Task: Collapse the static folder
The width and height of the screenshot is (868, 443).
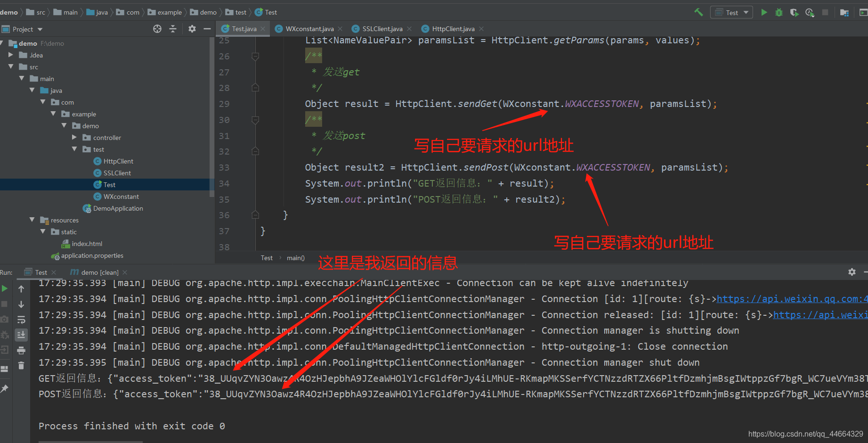Action: click(x=43, y=231)
